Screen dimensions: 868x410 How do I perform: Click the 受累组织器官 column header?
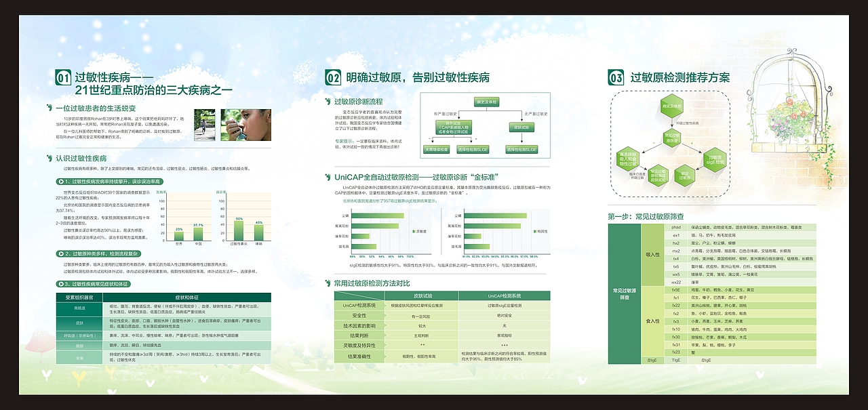[x=79, y=298]
